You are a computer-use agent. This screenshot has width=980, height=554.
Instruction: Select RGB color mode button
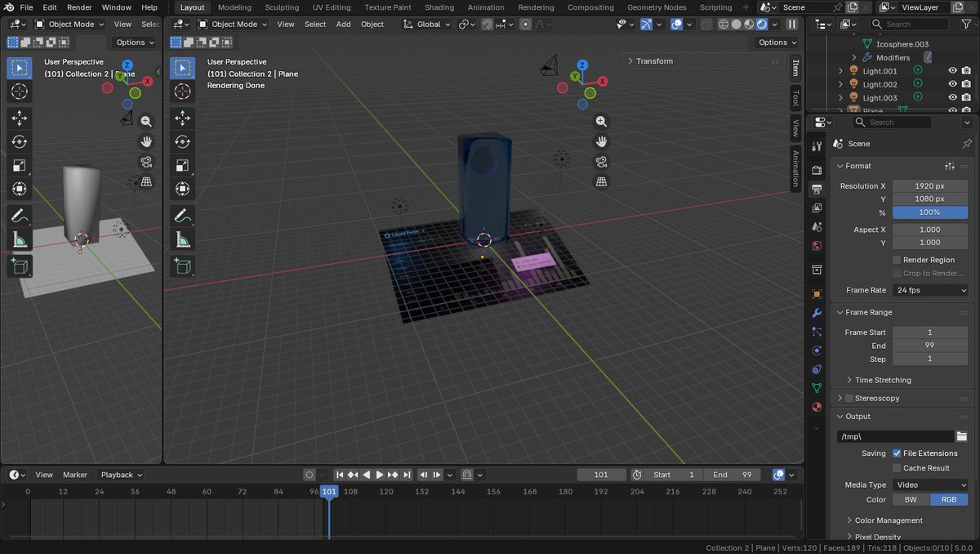click(x=949, y=499)
